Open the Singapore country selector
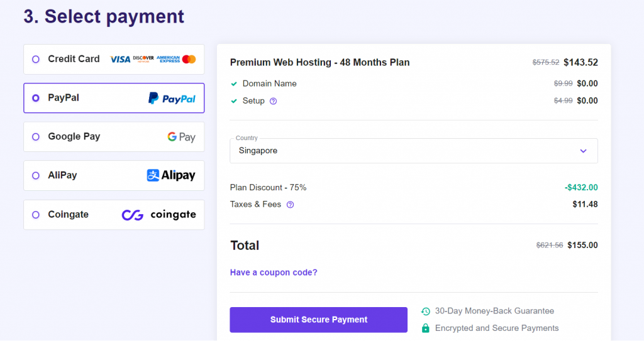Image resolution: width=644 pixels, height=341 pixels. click(x=402, y=151)
